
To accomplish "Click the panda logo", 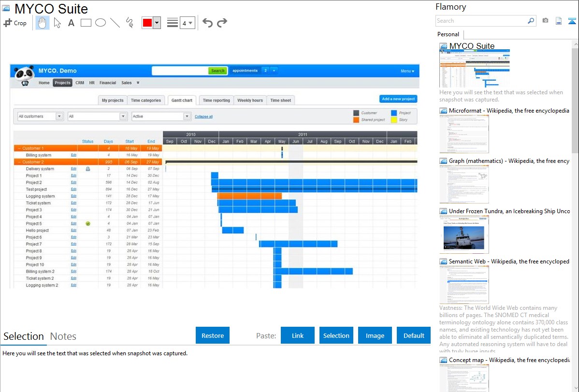I will tap(24, 76).
